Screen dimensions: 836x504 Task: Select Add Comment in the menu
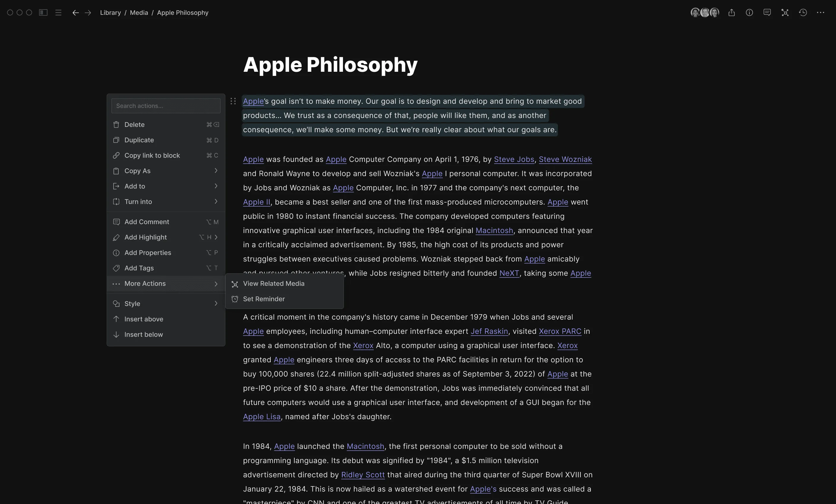coord(166,222)
